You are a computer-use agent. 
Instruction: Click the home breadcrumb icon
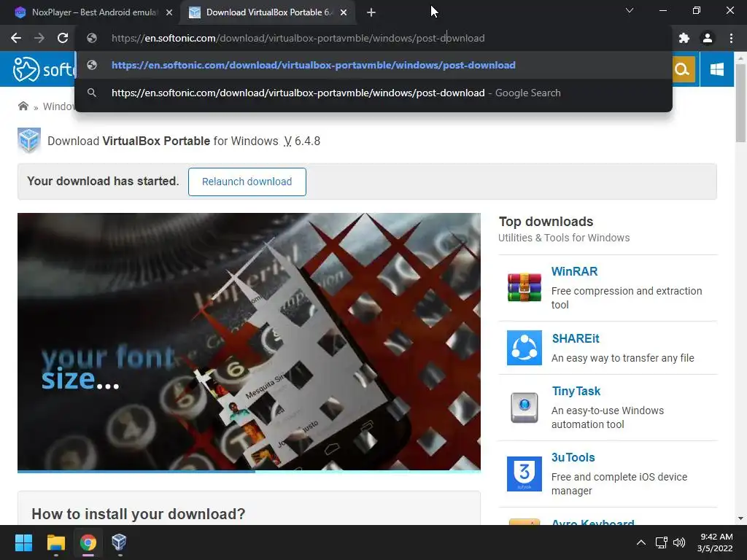[23, 106]
